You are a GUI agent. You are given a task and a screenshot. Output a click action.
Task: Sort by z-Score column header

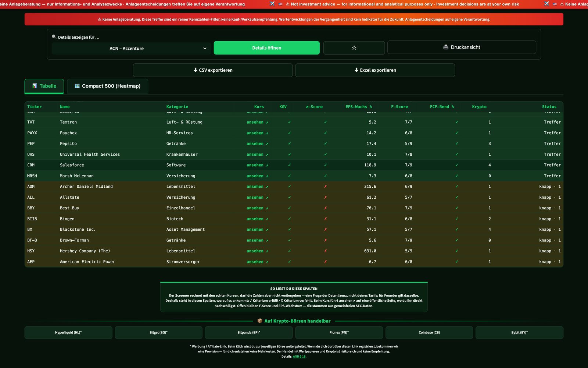click(x=314, y=107)
